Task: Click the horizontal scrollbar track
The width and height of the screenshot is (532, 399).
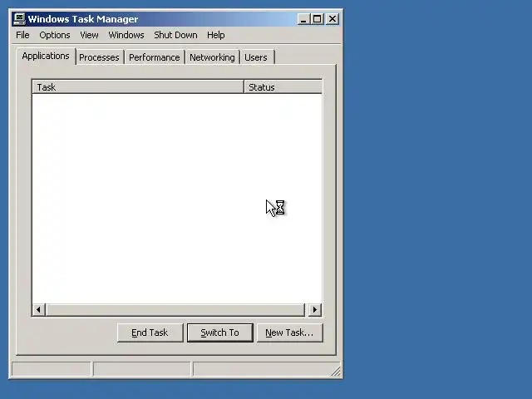Action: tap(175, 309)
